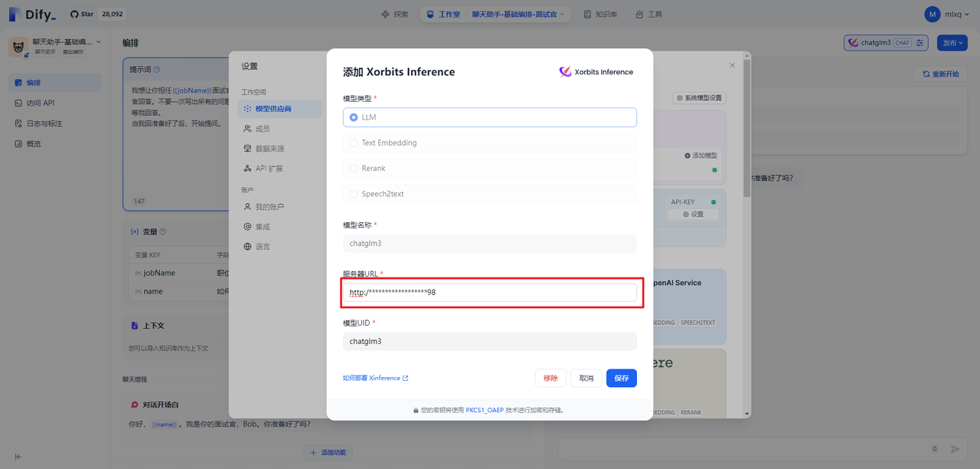Click the app robot avatar icon
980x469 pixels.
(18, 46)
